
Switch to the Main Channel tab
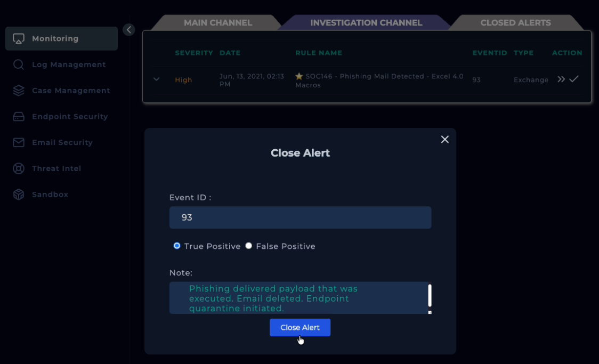pyautogui.click(x=217, y=23)
